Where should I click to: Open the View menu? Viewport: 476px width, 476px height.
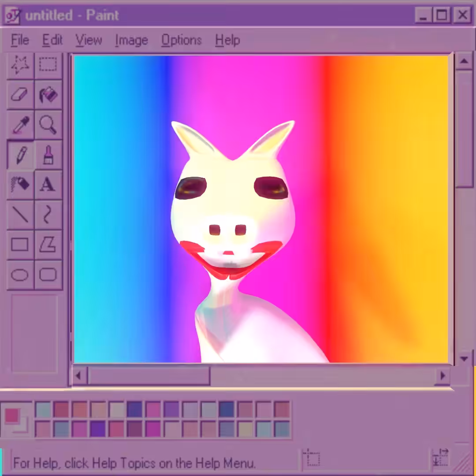pyautogui.click(x=89, y=40)
